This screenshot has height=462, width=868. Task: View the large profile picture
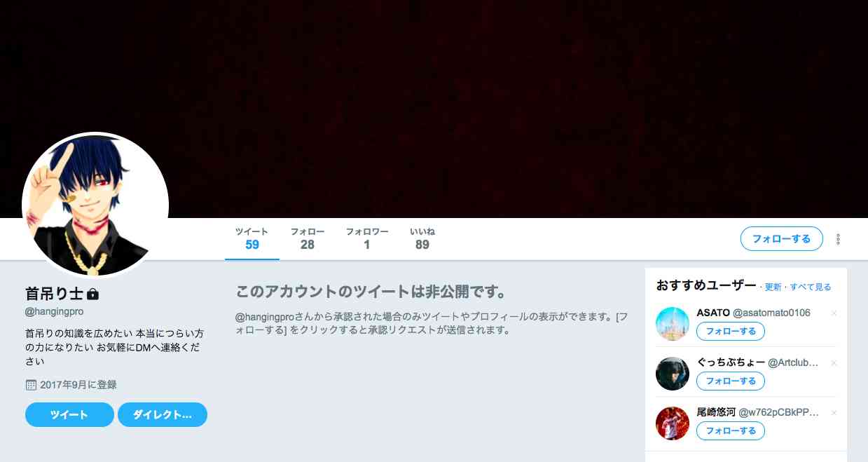(95, 205)
